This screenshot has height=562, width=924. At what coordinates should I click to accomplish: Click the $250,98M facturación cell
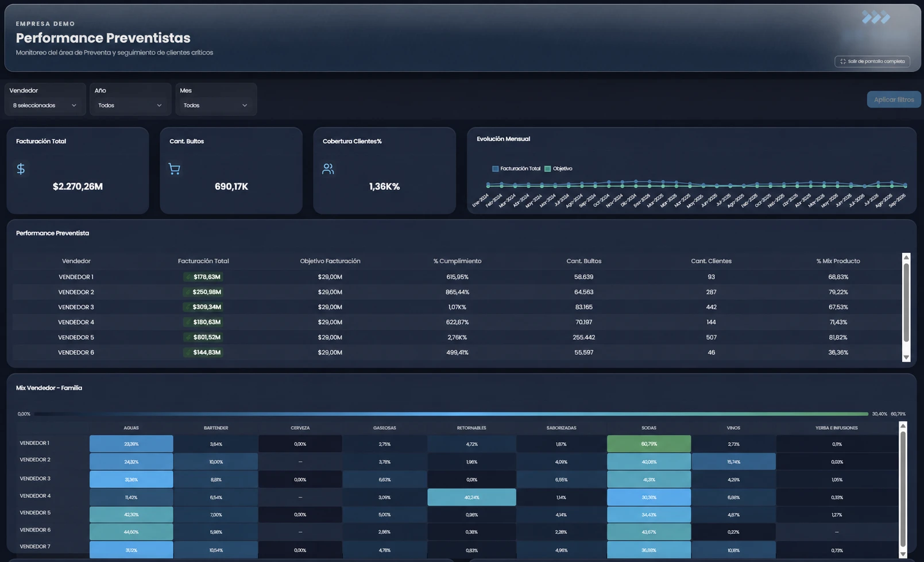click(203, 292)
